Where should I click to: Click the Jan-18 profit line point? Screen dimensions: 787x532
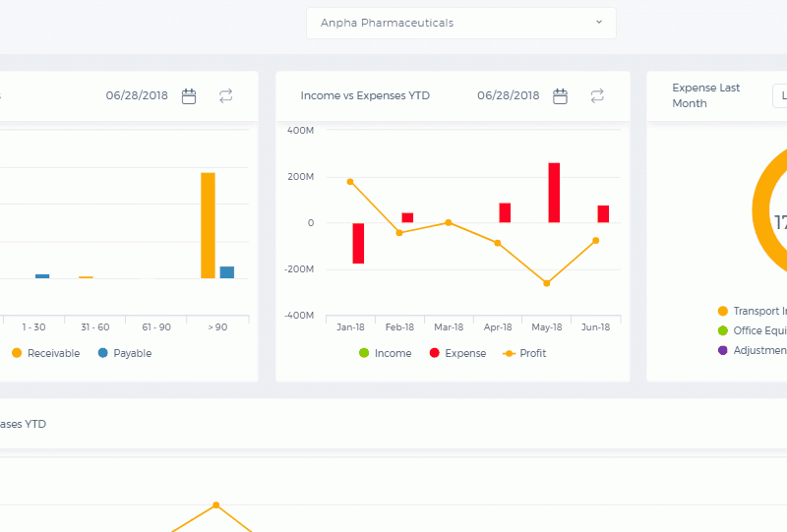tap(350, 182)
